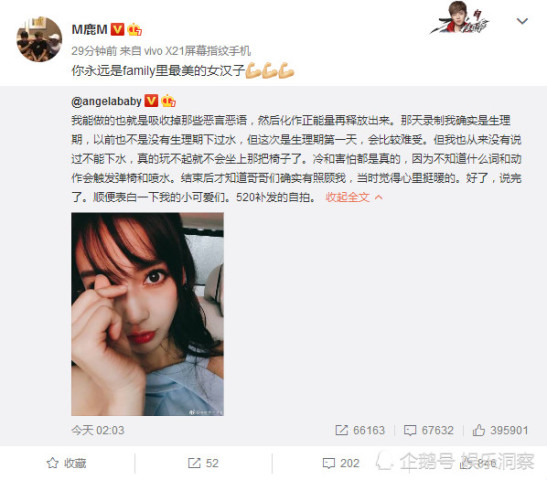The image size is (547, 480).
Task: Click verified badge next to angelababy
Action: coord(151,101)
